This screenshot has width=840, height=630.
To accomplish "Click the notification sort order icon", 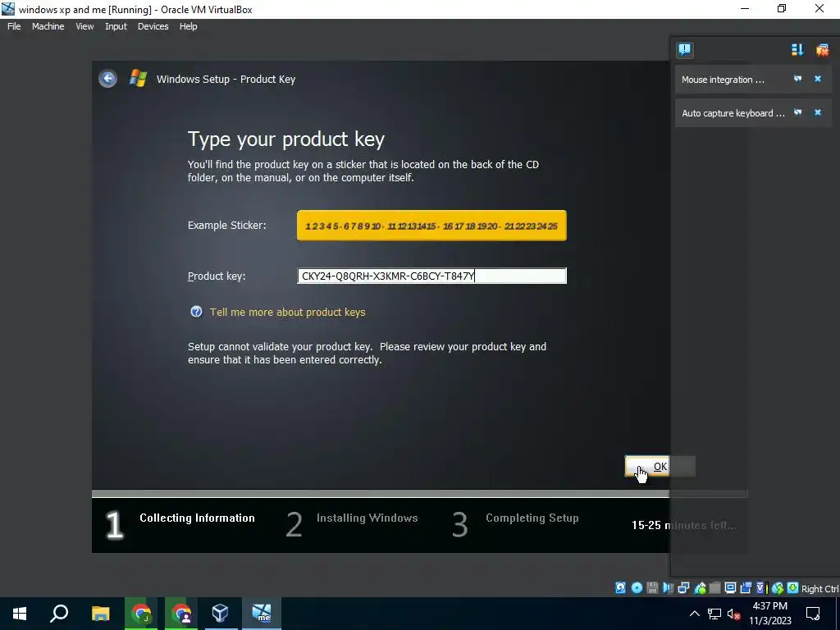I will tap(797, 50).
